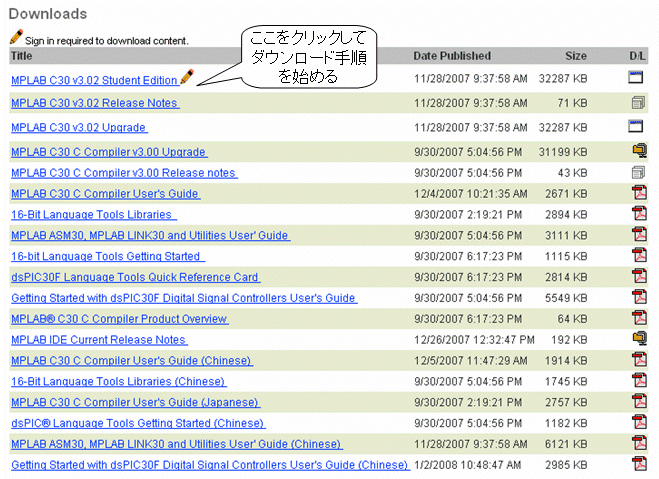The image size is (659, 479).
Task: Click the PDF icon for MPLAB ASM30, LINK30 Utilities User' Guide
Action: pyautogui.click(x=640, y=234)
